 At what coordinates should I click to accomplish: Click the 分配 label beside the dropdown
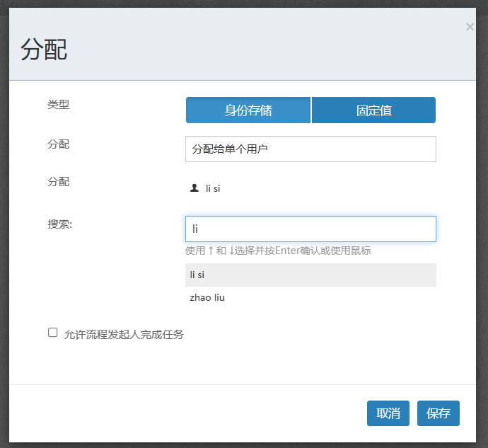(x=59, y=144)
